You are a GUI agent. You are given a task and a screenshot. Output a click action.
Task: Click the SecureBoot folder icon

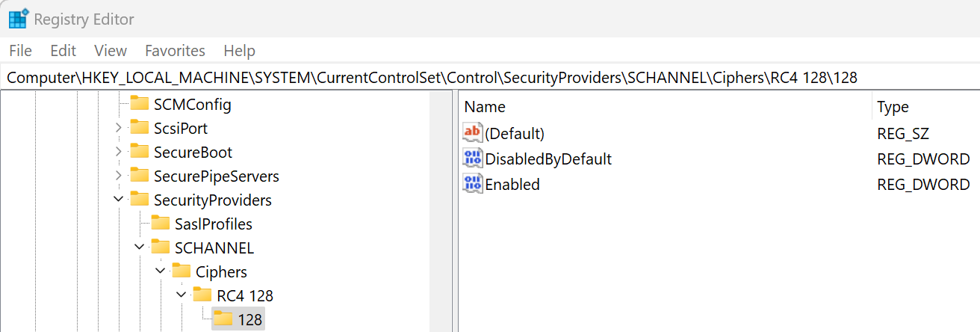coord(140,152)
